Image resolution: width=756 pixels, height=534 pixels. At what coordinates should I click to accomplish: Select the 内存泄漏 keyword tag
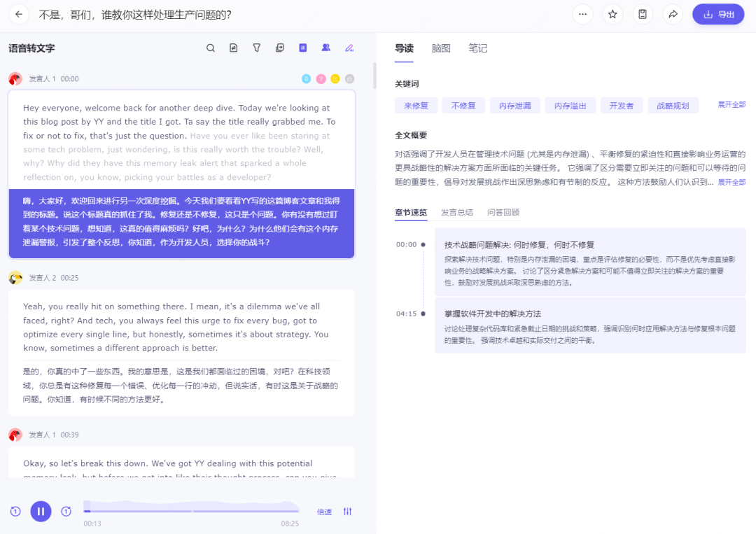(514, 106)
